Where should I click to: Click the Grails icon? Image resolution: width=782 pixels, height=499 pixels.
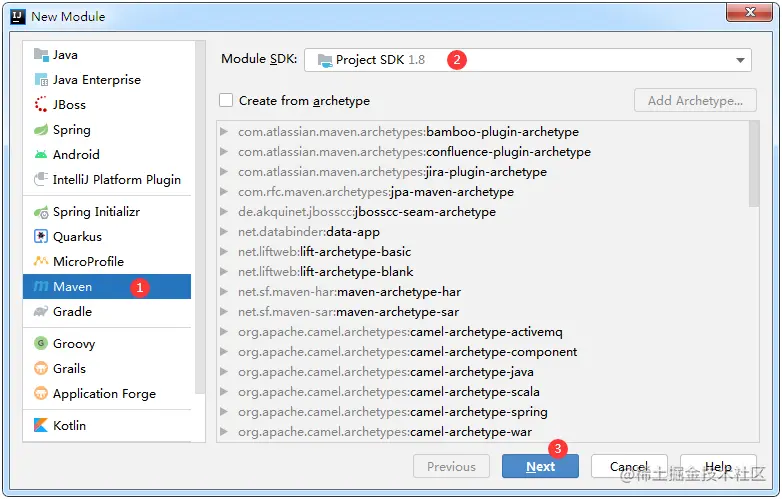41,368
